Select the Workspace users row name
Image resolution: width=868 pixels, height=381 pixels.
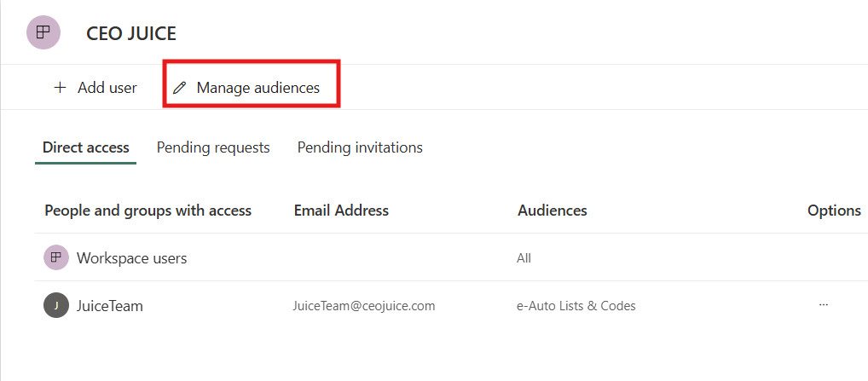[x=132, y=257]
